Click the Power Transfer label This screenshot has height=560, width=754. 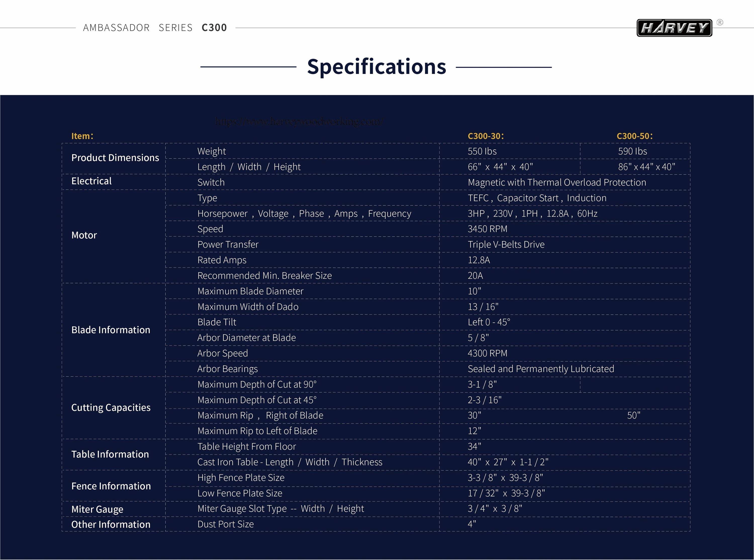tap(228, 244)
